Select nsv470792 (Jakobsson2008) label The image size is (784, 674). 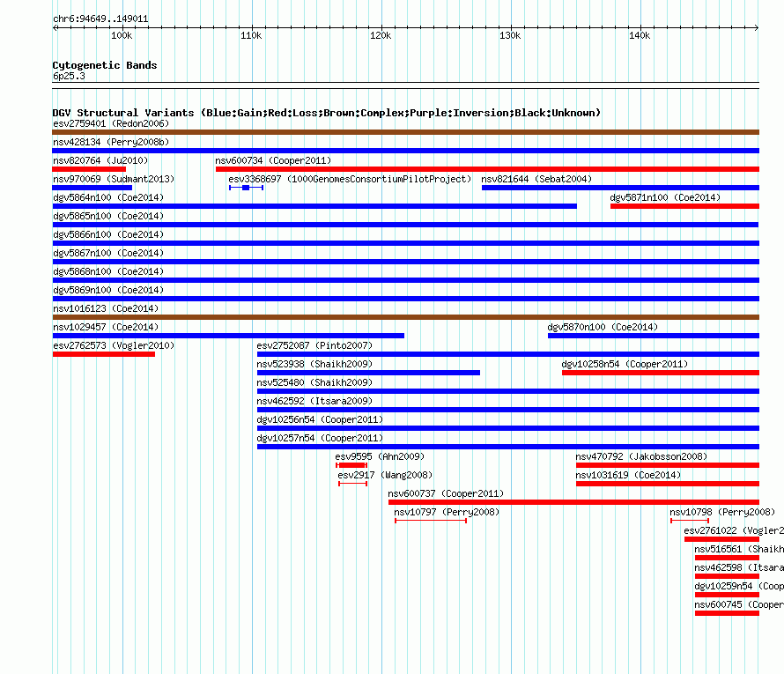pos(641,456)
